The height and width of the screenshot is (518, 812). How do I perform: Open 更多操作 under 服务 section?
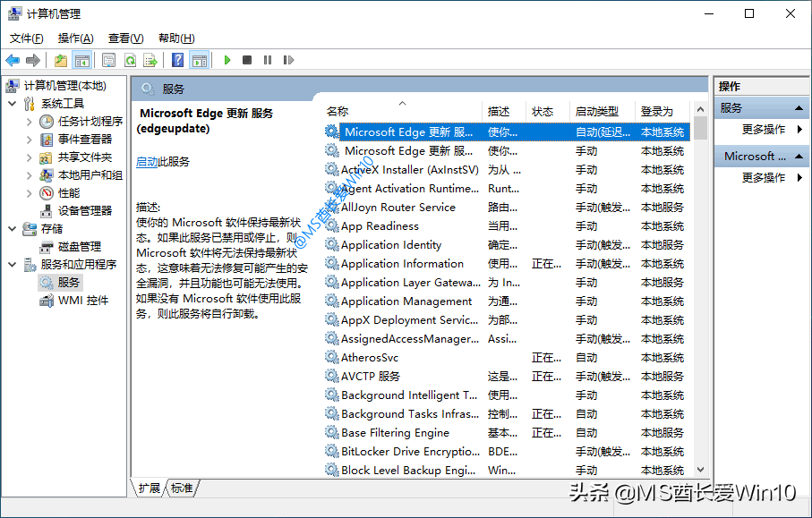point(764,130)
